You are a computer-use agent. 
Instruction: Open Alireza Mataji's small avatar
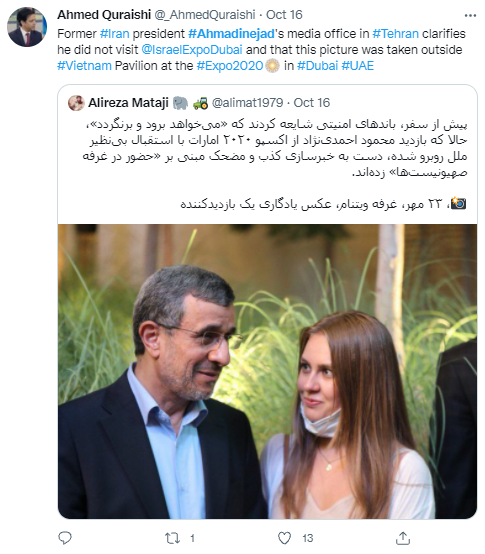[x=76, y=103]
